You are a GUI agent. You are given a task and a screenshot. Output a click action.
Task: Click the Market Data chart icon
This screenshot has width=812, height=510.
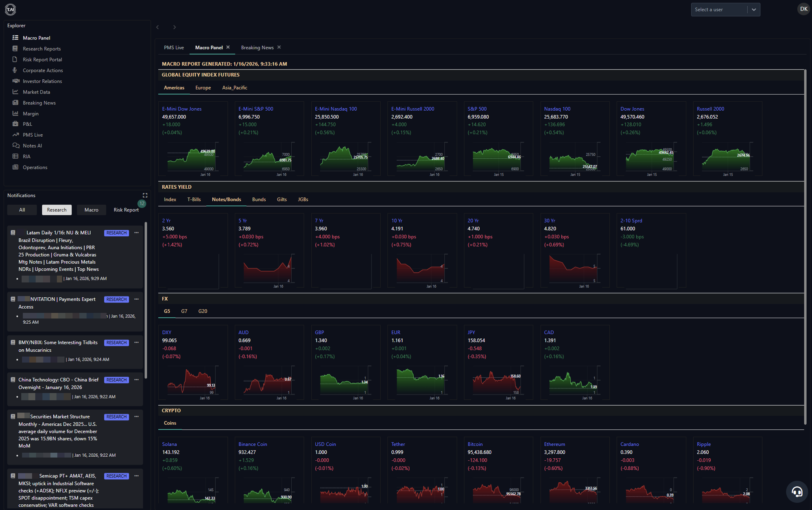[x=15, y=92]
